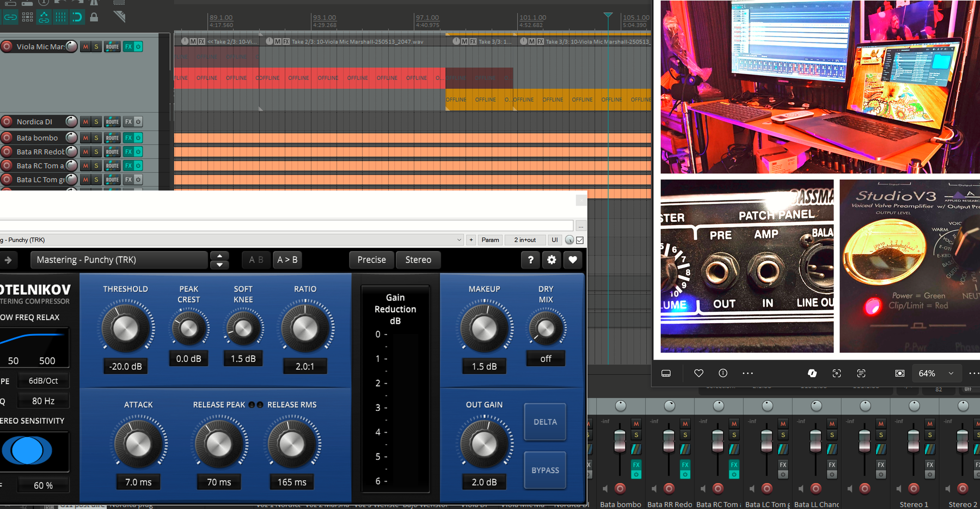Arm record on Bata bombo mixer strip

pyautogui.click(x=620, y=488)
